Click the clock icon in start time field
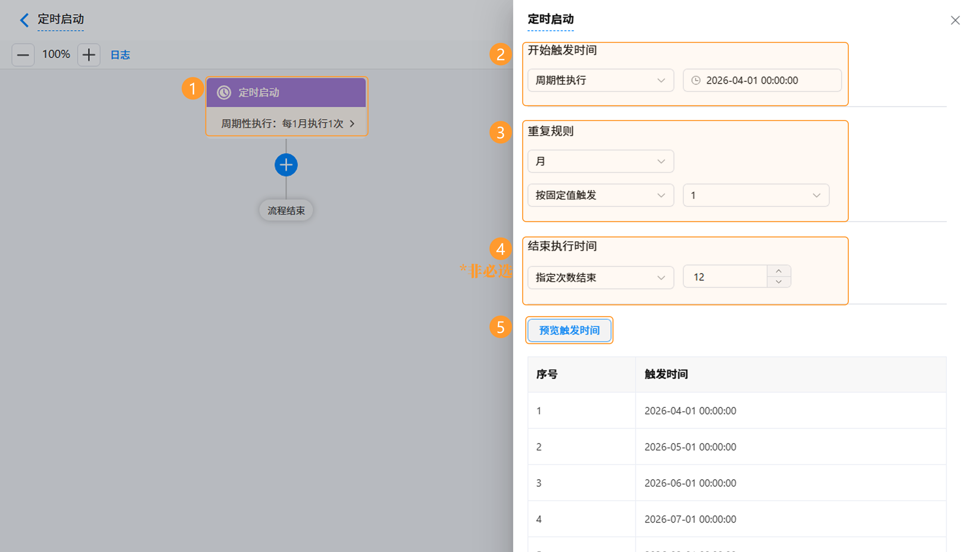This screenshot has width=980, height=552. (696, 80)
